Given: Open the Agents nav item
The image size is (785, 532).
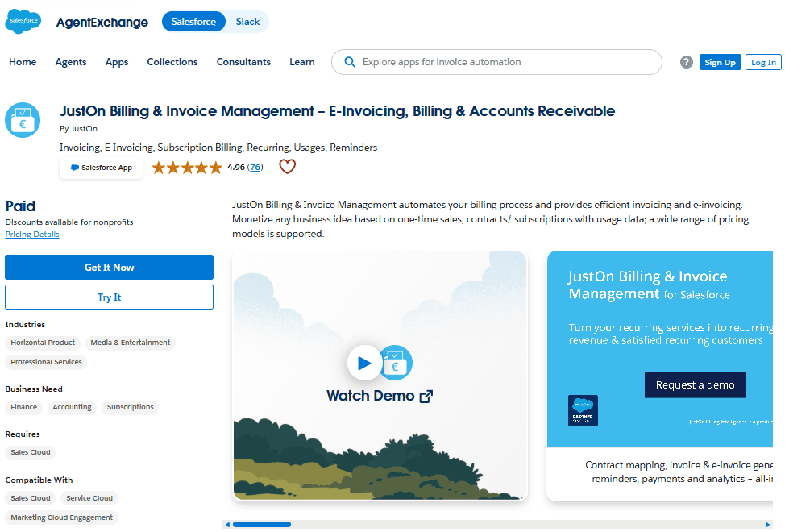Looking at the screenshot, I should [x=71, y=62].
